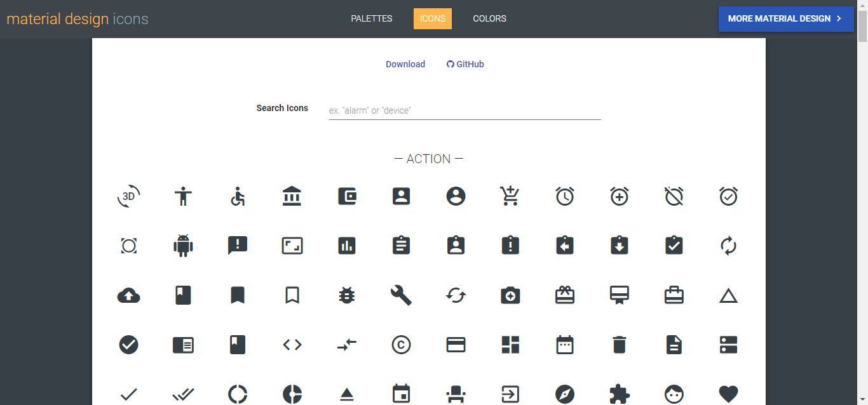Image resolution: width=868 pixels, height=405 pixels.
Task: Select the single checkmark done icon
Action: [x=128, y=394]
